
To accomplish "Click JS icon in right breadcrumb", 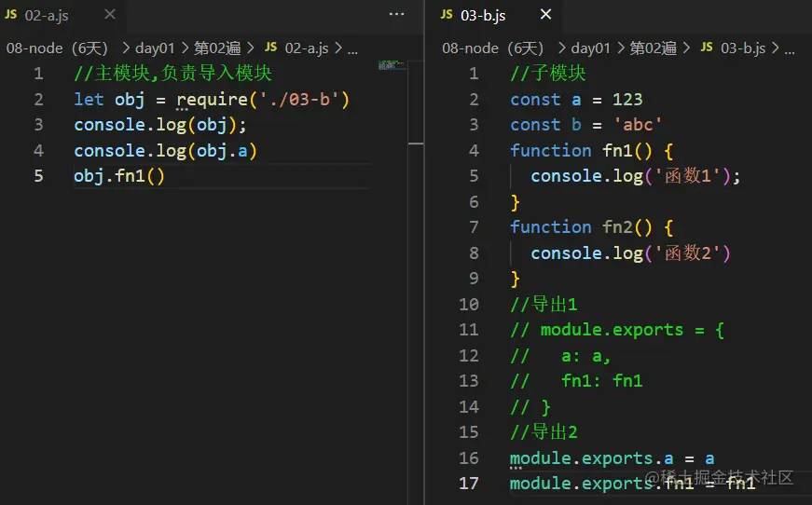I will click(x=707, y=48).
